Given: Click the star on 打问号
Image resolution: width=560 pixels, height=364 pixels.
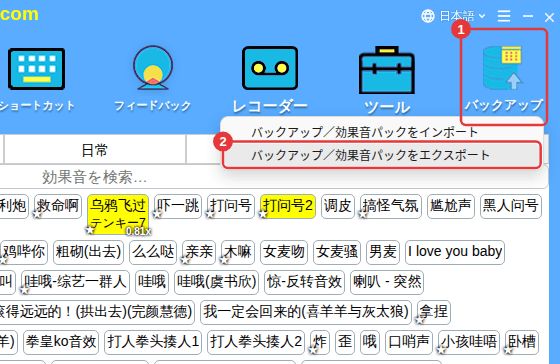Looking at the screenshot, I should coord(210,214).
